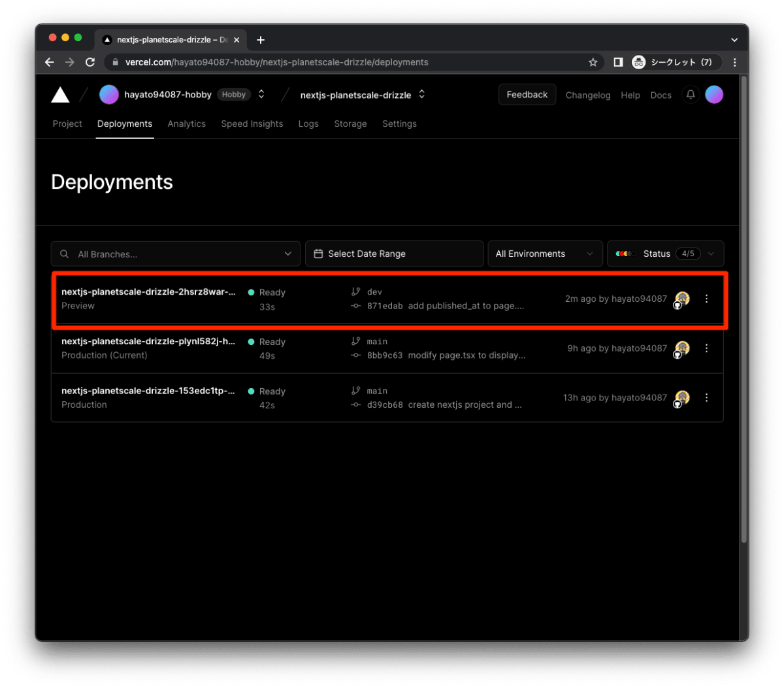Bookmark the page with the star icon
This screenshot has height=688, width=784.
(593, 62)
